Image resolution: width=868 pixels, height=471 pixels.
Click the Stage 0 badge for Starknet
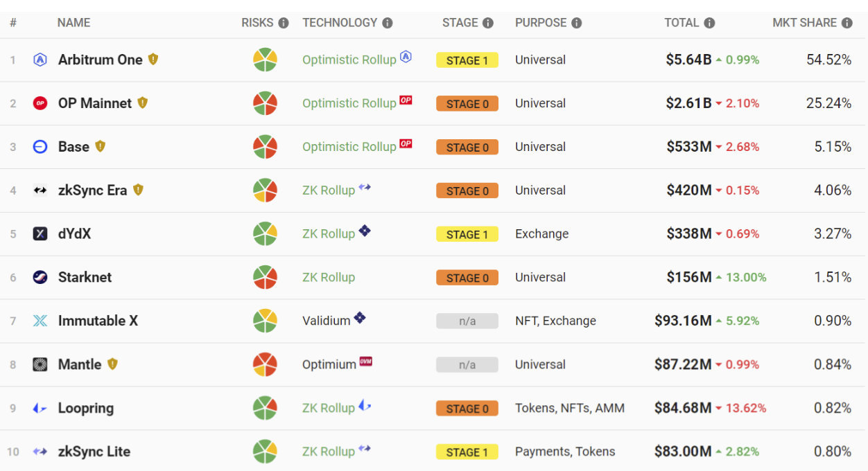click(x=467, y=278)
